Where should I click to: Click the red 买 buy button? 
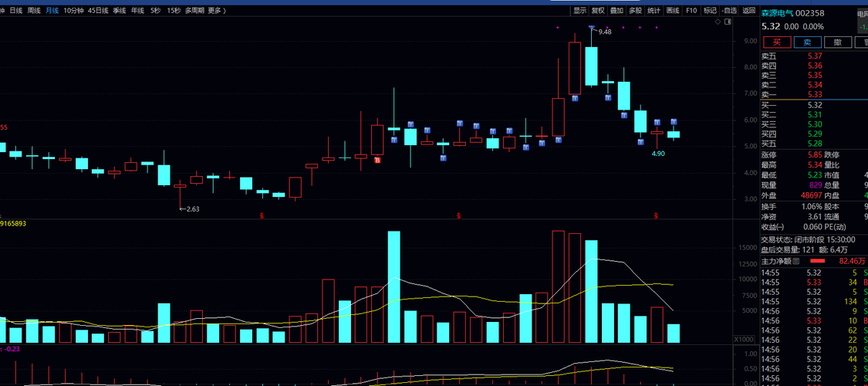coord(777,42)
